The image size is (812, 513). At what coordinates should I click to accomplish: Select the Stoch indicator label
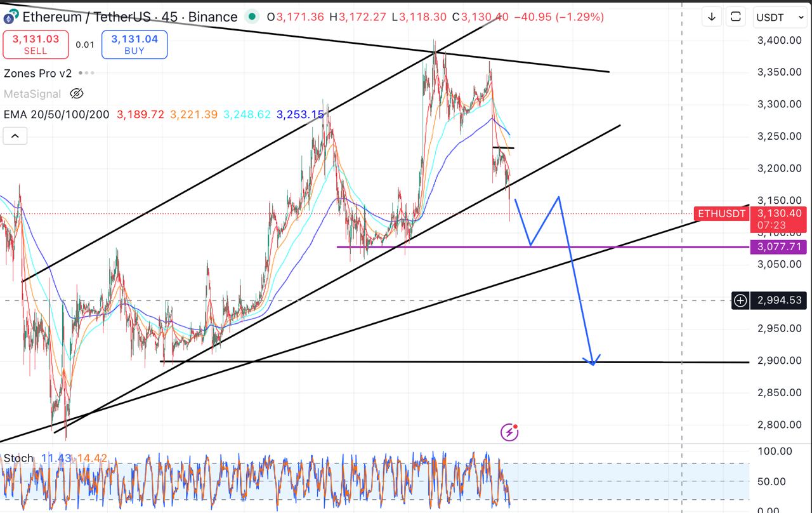click(18, 458)
